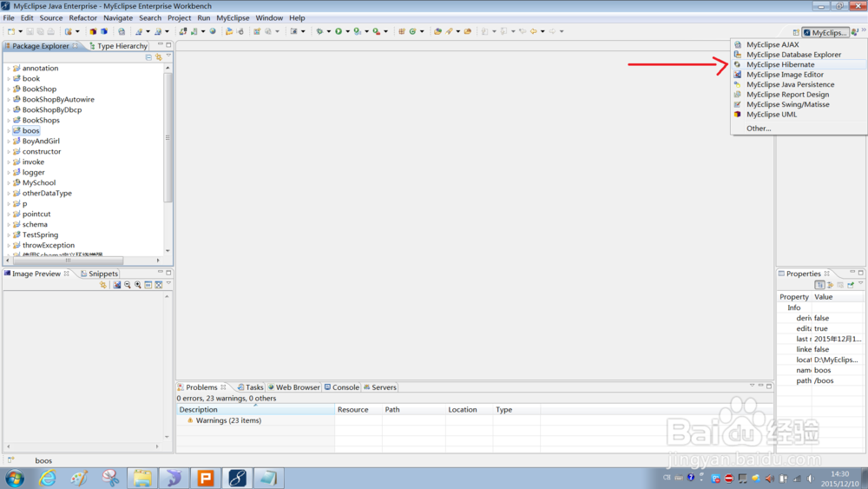The image size is (868, 489).
Task: Open the Window menu
Action: click(269, 17)
